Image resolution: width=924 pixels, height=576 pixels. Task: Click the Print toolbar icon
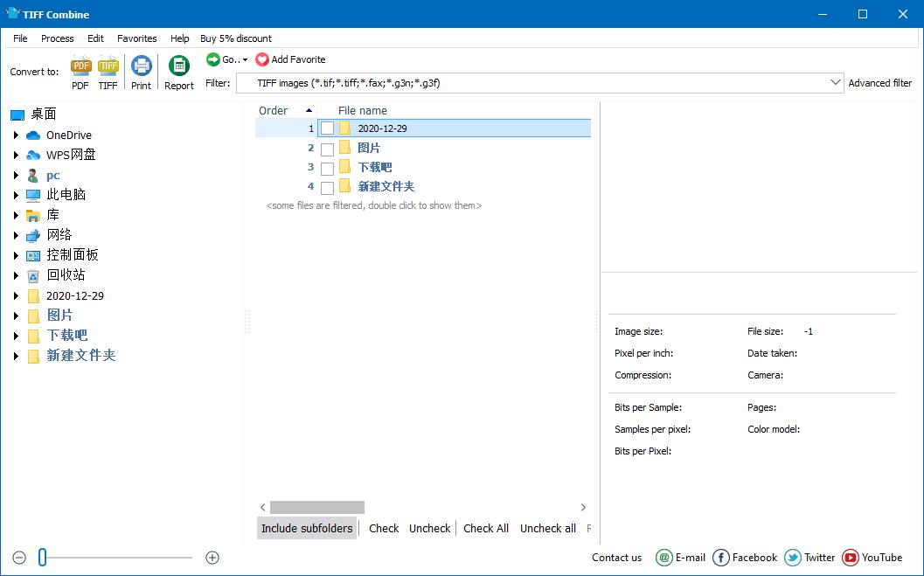pyautogui.click(x=142, y=66)
